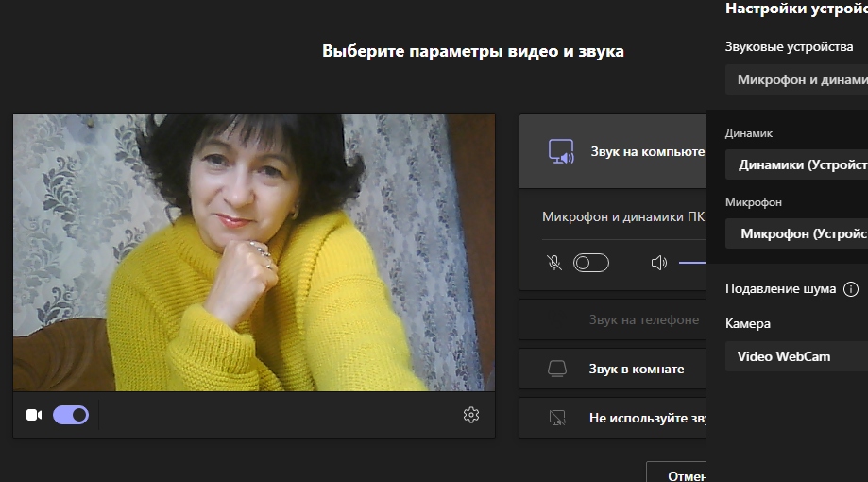
Task: Select "Не используйте звук" option text
Action: (646, 417)
